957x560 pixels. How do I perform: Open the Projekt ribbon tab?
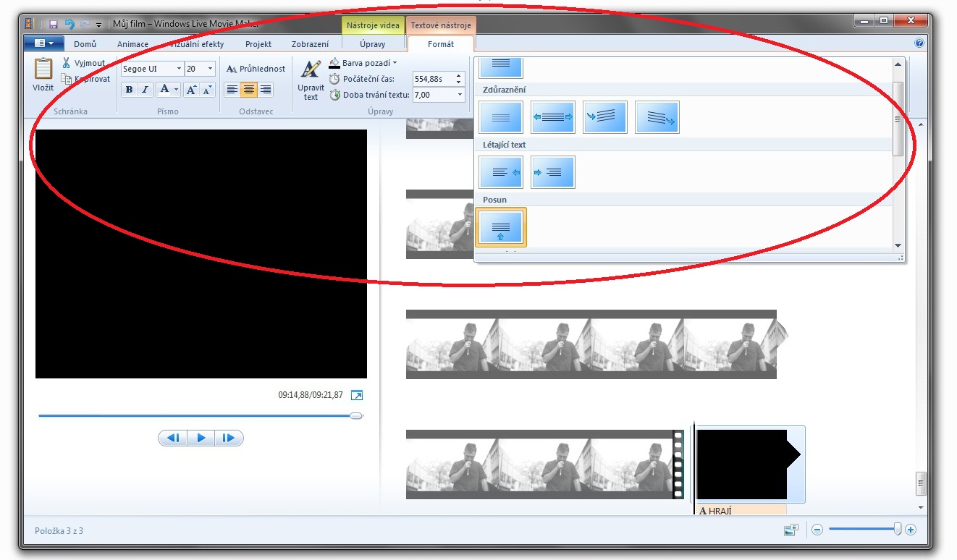click(x=258, y=44)
